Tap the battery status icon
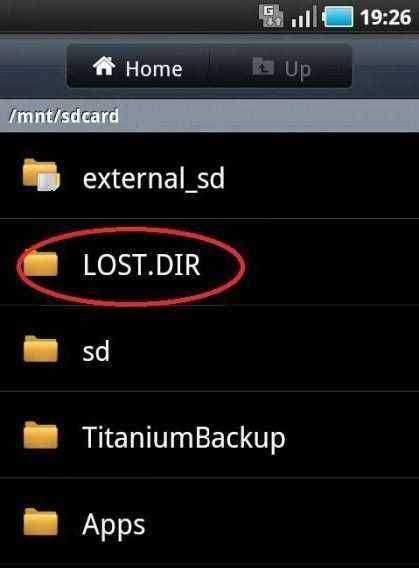 point(338,17)
